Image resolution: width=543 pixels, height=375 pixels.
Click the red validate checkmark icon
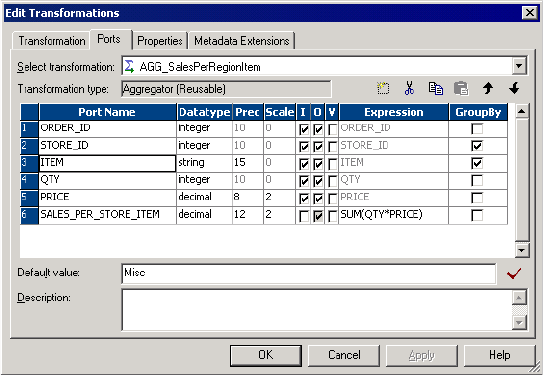(514, 274)
